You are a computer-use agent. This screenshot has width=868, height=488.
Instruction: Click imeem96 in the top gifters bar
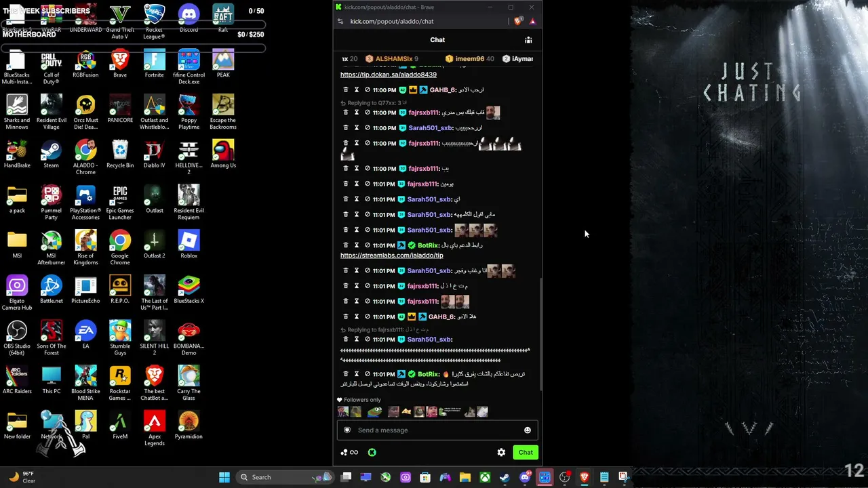(469, 59)
